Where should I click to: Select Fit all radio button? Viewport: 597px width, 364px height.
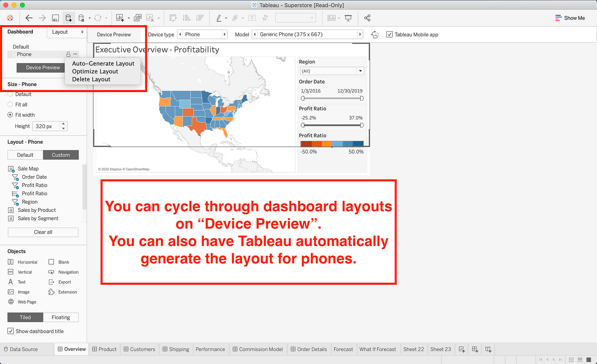10,104
